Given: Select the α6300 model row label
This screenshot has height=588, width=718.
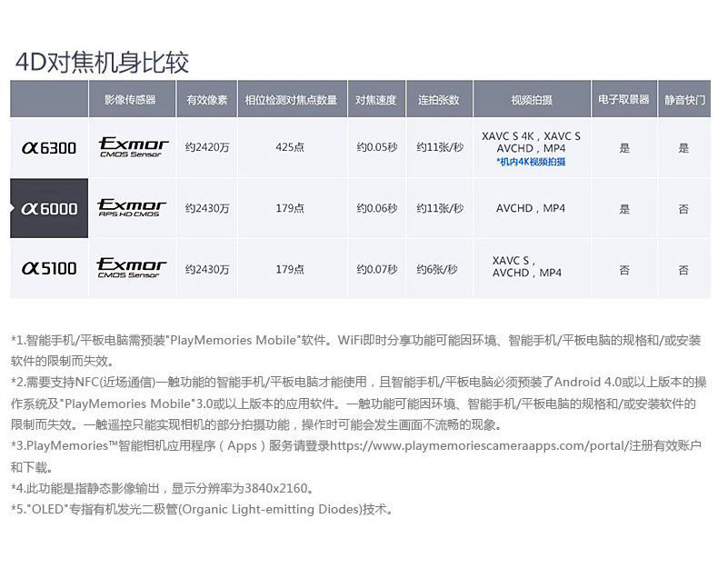Looking at the screenshot, I should click(49, 148).
